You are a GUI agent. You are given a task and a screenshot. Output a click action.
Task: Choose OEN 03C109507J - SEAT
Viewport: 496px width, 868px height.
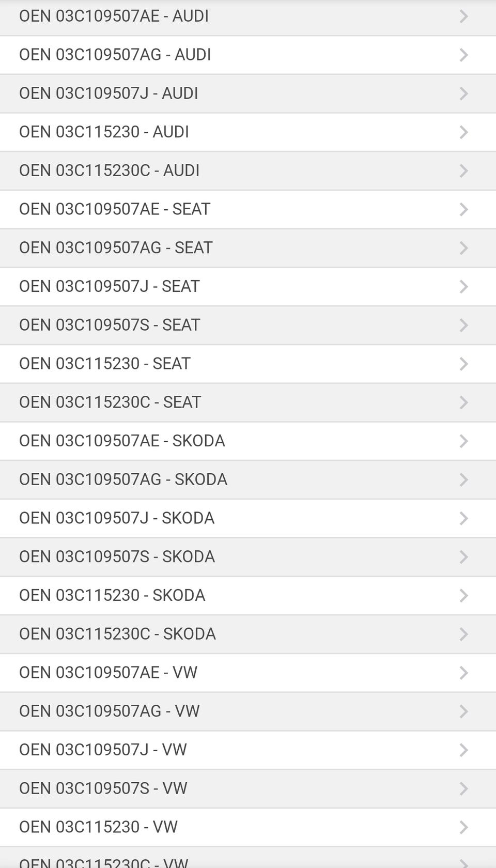click(109, 286)
